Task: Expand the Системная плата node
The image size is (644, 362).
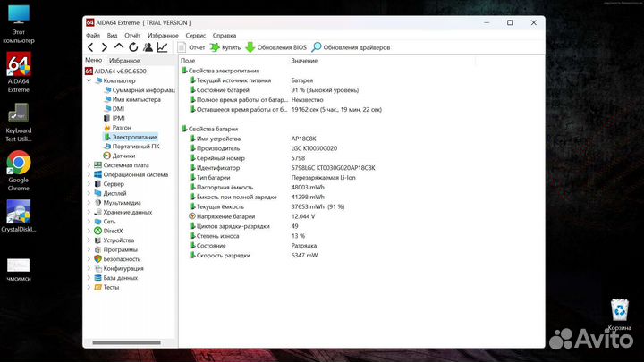Action: pos(89,165)
